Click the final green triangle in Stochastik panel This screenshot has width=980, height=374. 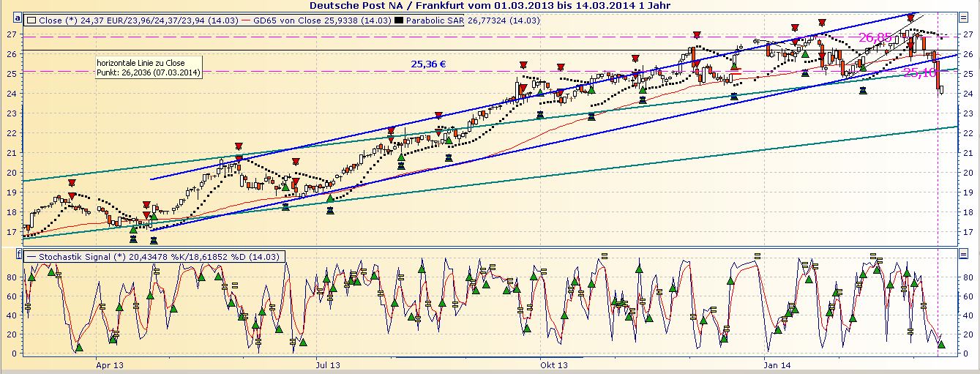(941, 343)
